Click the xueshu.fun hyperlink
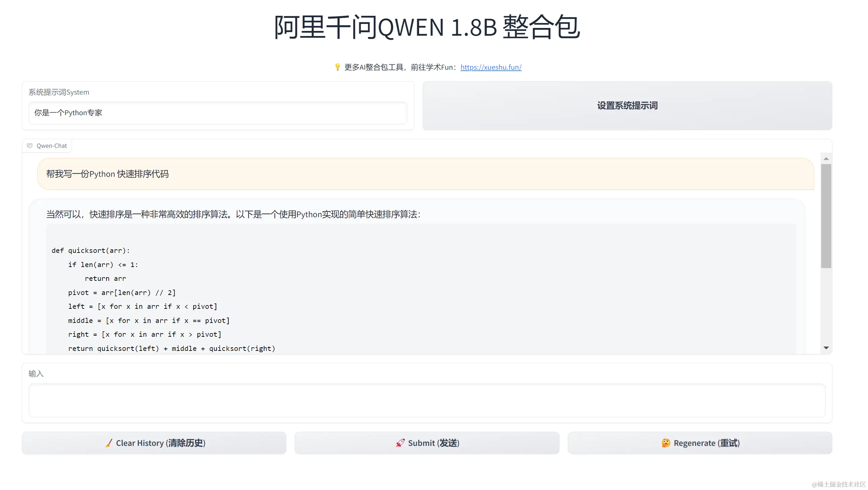The image size is (868, 490). [x=490, y=67]
